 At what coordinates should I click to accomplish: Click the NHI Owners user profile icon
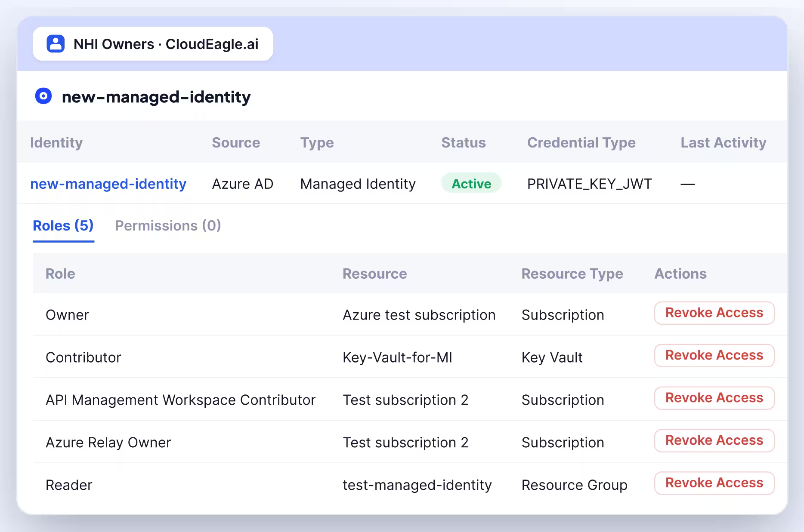click(x=56, y=44)
